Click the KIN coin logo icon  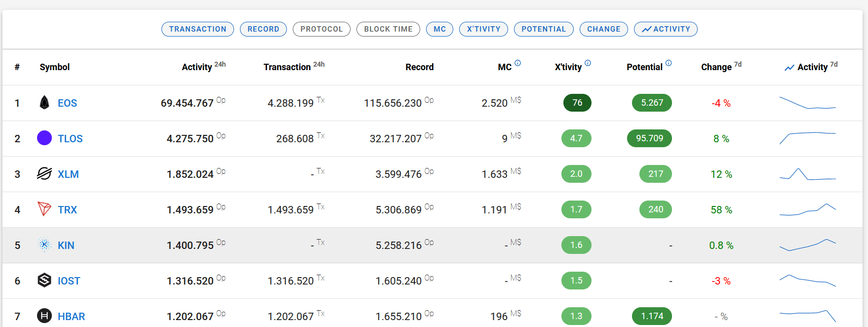44,245
